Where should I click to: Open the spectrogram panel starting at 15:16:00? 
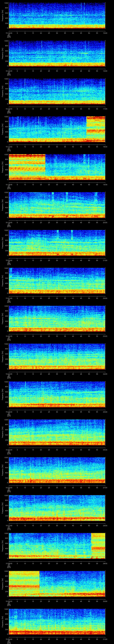point(57,91)
